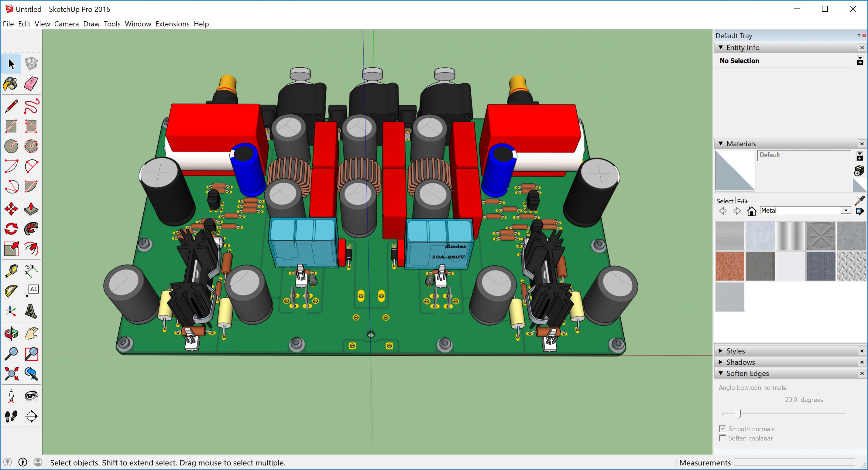Click the materials Forward arrow
Image resolution: width=868 pixels, height=470 pixels.
coord(737,211)
